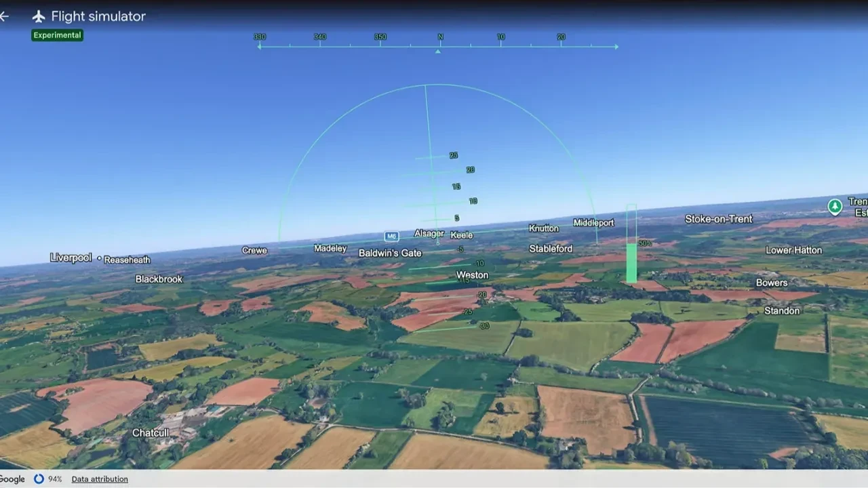Click the Crewe town label
The width and height of the screenshot is (868, 488).
(x=254, y=251)
